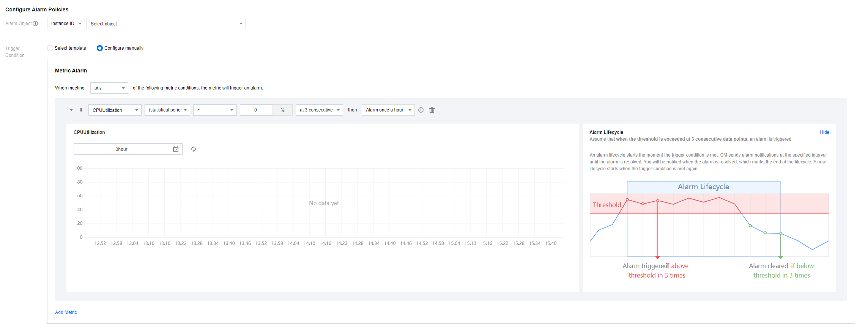Image resolution: width=868 pixels, height=331 pixels.
Task: Delete the metric condition with trash icon
Action: tap(432, 110)
